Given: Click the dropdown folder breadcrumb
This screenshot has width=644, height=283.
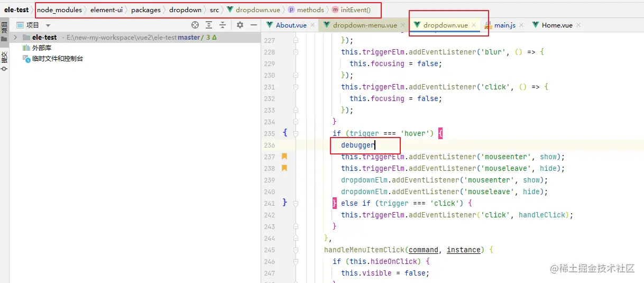Looking at the screenshot, I should 185,10.
